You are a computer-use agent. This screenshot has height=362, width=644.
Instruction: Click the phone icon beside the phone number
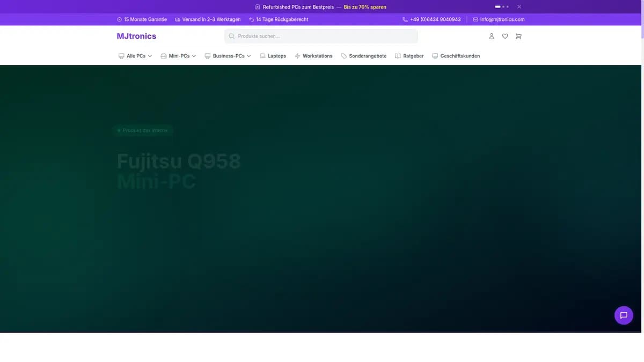point(404,19)
